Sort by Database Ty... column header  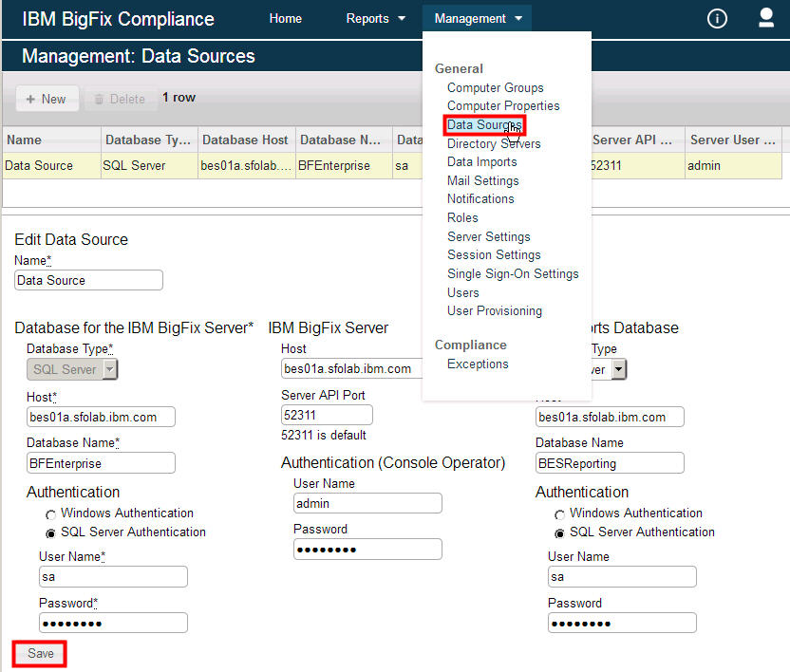tap(149, 140)
